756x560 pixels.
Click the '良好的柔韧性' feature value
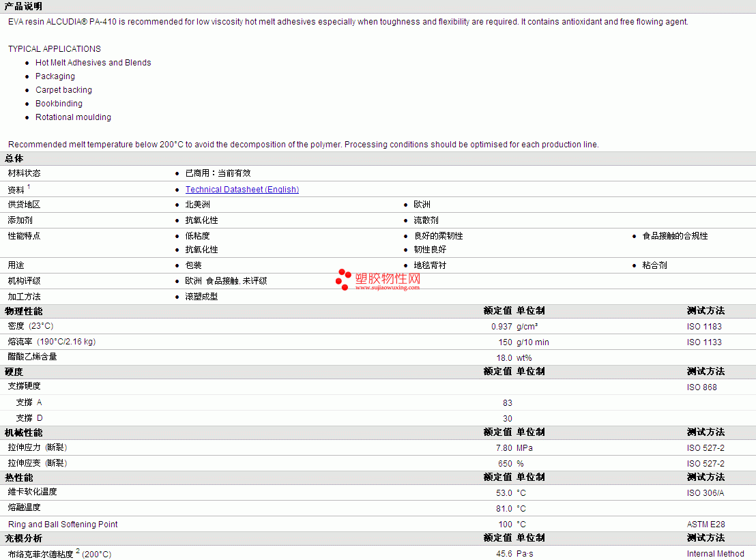(438, 235)
